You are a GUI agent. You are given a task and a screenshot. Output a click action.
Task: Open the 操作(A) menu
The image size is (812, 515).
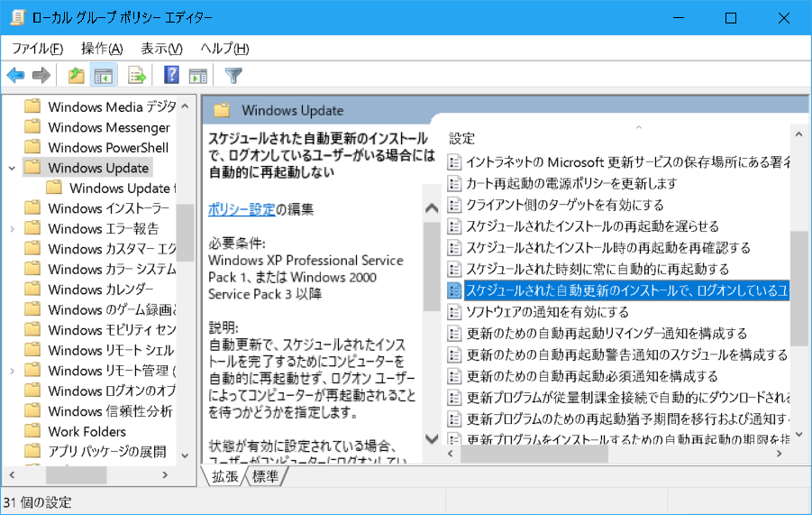click(x=102, y=49)
